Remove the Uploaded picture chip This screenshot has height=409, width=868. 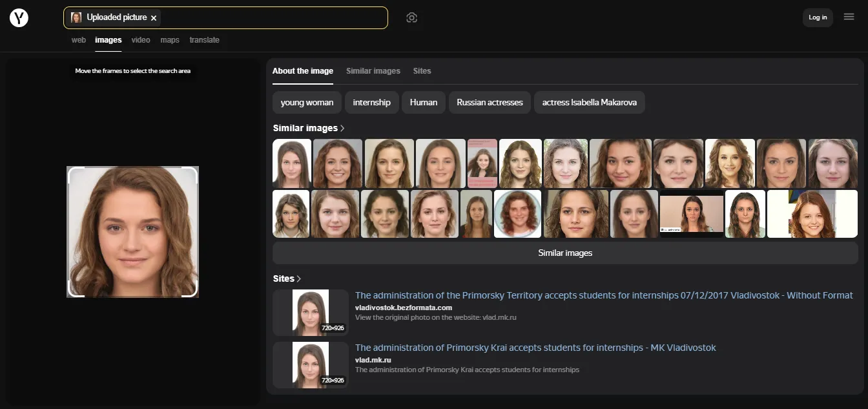coord(154,17)
